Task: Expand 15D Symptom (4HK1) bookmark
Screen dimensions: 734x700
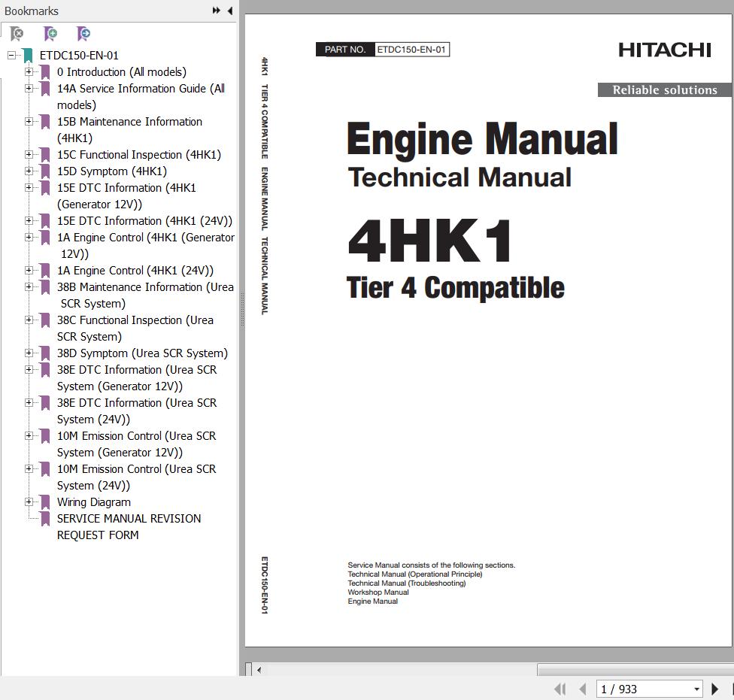Action: (x=29, y=171)
